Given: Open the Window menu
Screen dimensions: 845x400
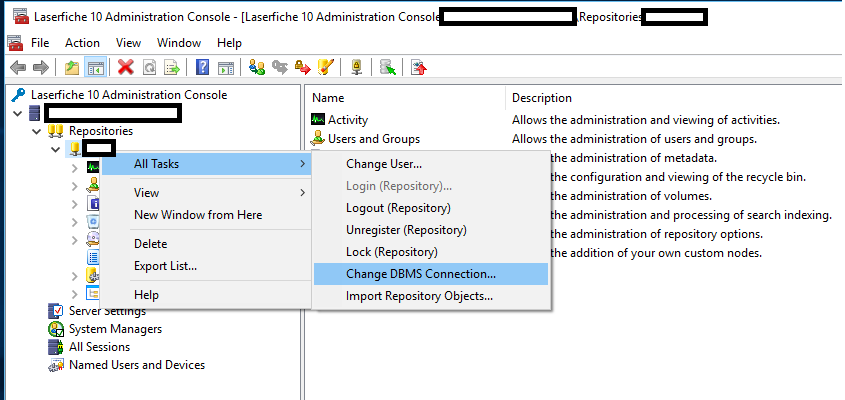Looking at the screenshot, I should [179, 43].
